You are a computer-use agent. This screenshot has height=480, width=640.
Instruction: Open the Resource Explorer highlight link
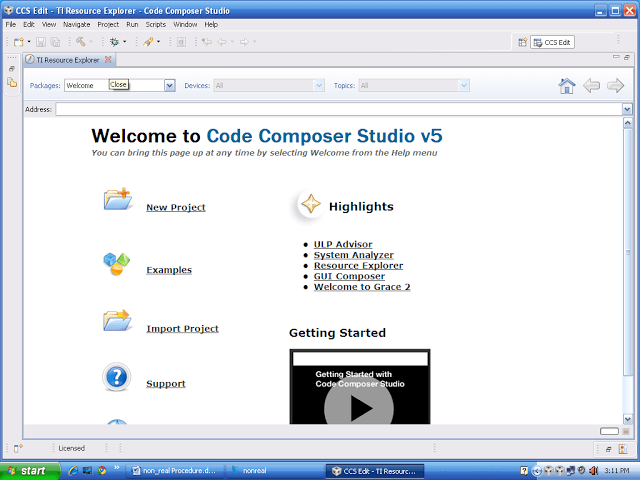coord(358,265)
